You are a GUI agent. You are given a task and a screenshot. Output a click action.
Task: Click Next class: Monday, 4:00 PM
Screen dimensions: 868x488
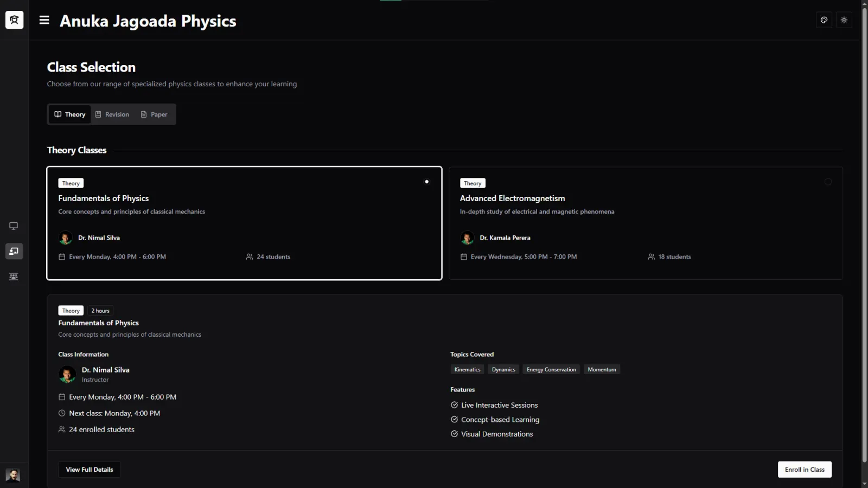pyautogui.click(x=110, y=413)
